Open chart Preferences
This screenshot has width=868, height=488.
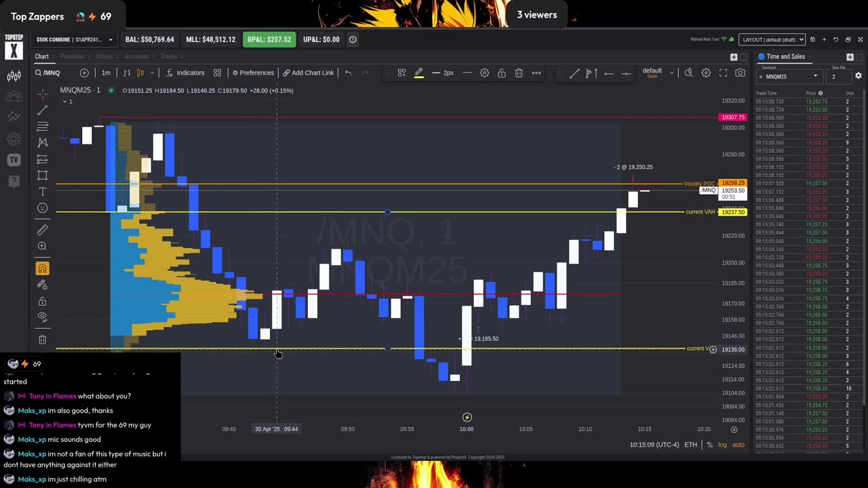[x=253, y=73]
